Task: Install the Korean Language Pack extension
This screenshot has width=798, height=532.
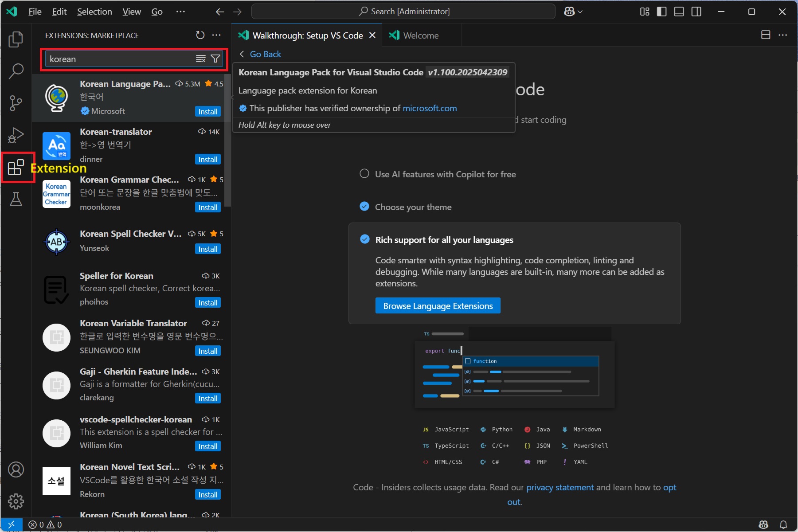Action: pos(207,112)
